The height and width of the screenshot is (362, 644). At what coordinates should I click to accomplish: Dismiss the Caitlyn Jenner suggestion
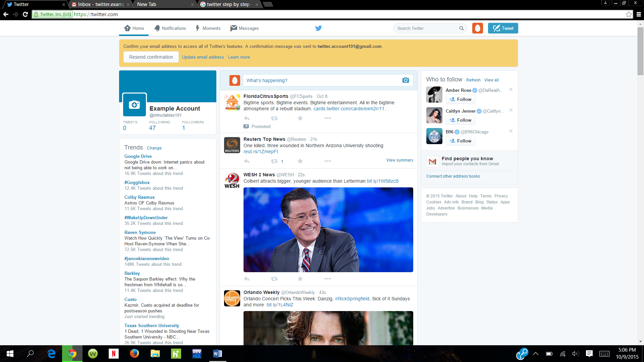click(x=511, y=110)
